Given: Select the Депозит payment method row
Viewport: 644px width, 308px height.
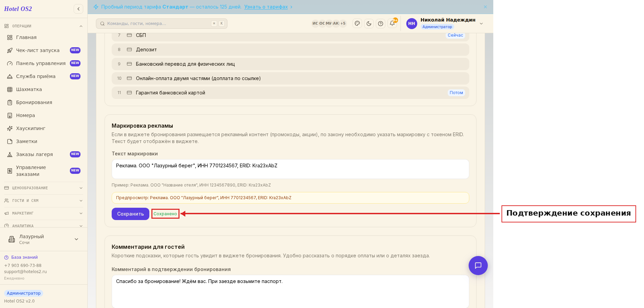Looking at the screenshot, I should [x=290, y=50].
